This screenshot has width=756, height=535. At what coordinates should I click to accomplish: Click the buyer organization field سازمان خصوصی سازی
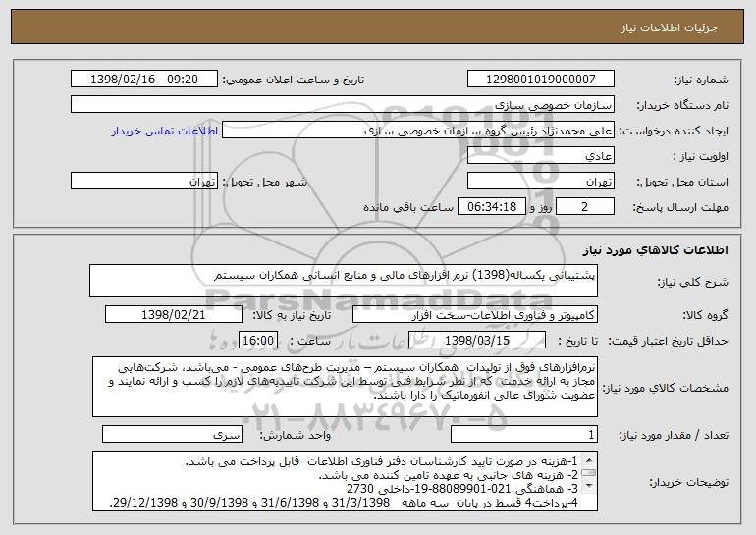tap(343, 105)
